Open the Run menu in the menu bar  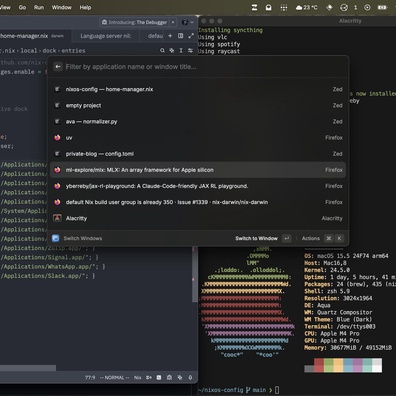click(x=39, y=7)
